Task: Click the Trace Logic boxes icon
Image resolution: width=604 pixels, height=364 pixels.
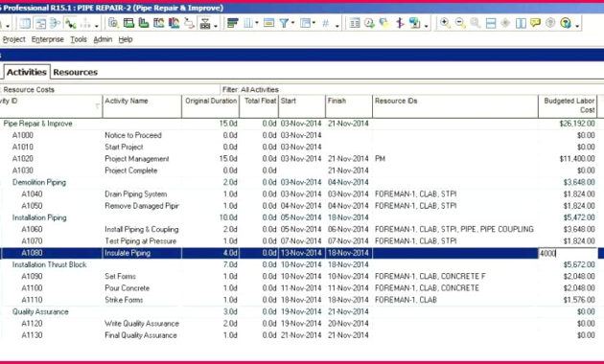Action: click(x=205, y=24)
